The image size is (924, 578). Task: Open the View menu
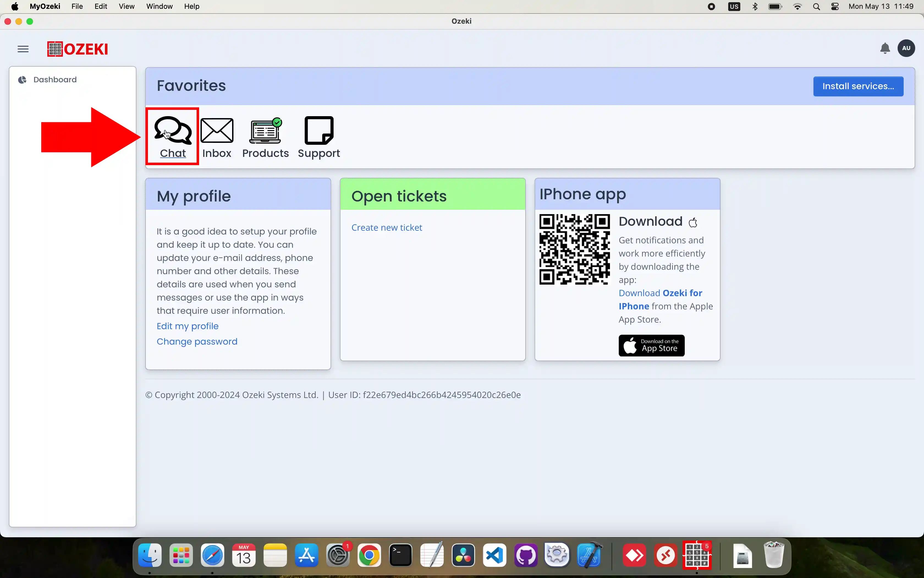pyautogui.click(x=127, y=7)
